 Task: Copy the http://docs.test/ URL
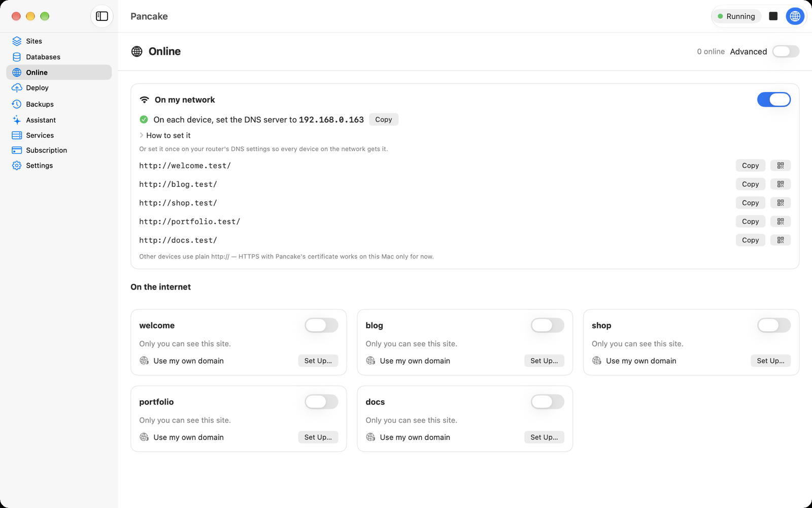point(750,240)
